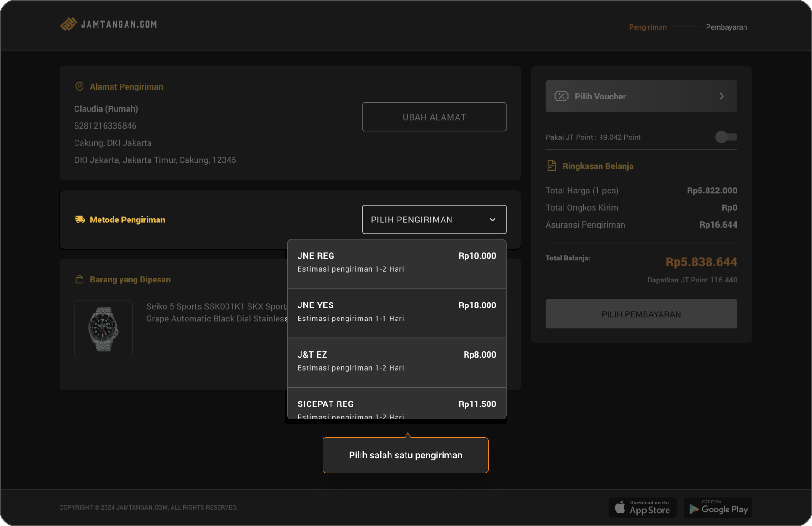Screen dimensions: 812x526
Task: Pick the SICEPAT REG shipping option
Action: click(397, 406)
